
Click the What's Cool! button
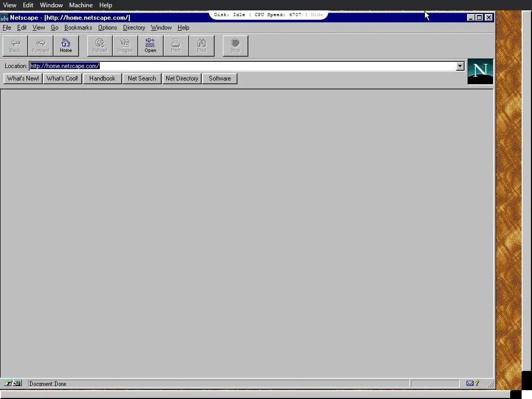tap(62, 78)
